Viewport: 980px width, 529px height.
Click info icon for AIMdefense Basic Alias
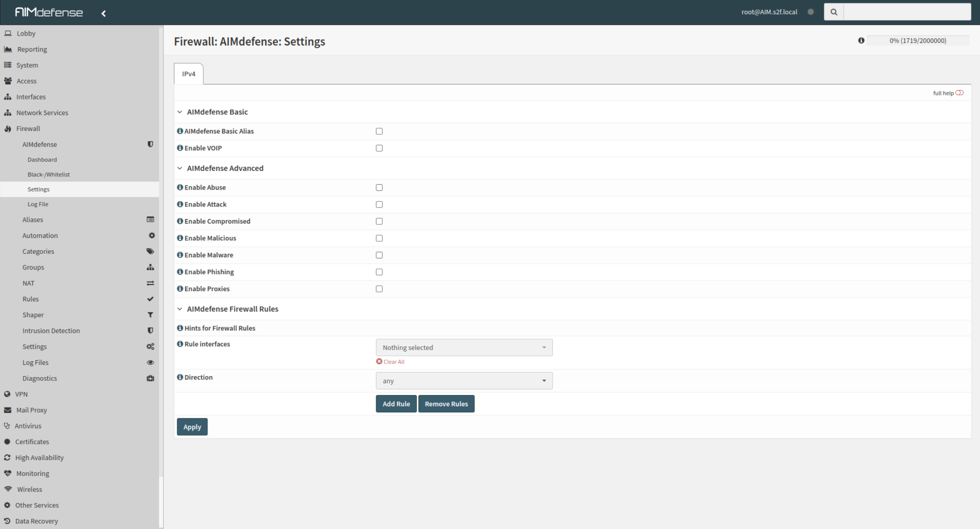[180, 131]
